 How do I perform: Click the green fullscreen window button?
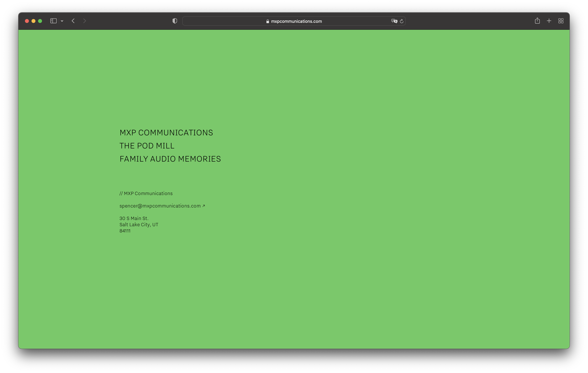coord(40,21)
